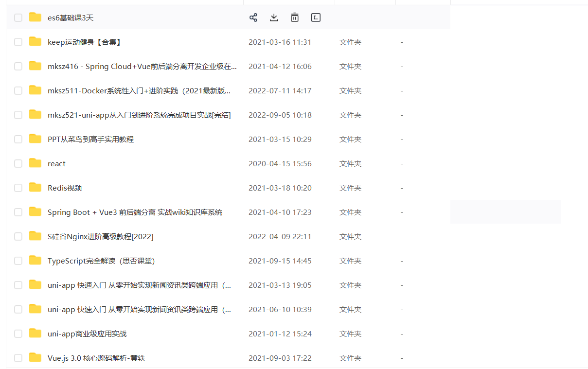Screen dimensions: 588x369
Task: Check box of uni-app row dated 2021-06-10 10:39
Action: (x=18, y=310)
